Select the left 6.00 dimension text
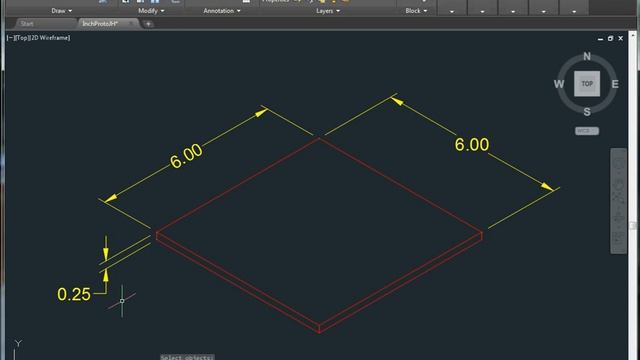 tap(186, 156)
